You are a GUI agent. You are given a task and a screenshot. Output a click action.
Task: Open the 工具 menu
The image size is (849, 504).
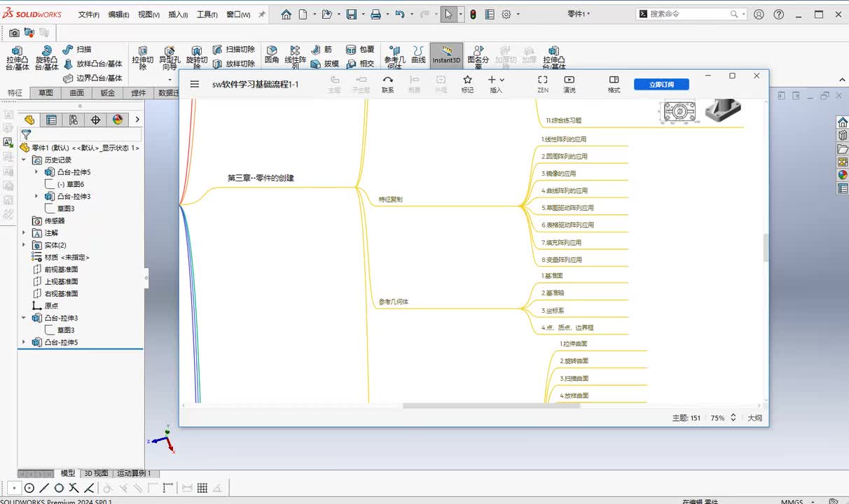207,15
